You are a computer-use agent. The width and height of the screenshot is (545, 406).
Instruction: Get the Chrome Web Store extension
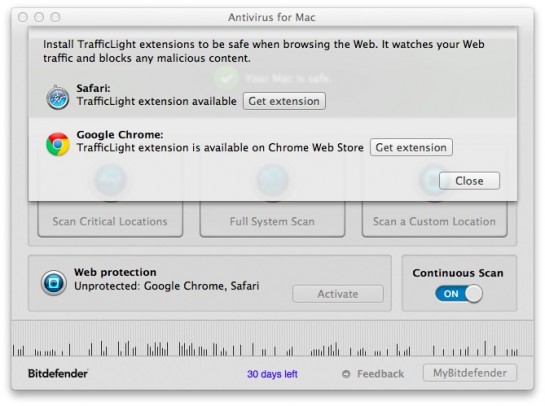coord(411,147)
